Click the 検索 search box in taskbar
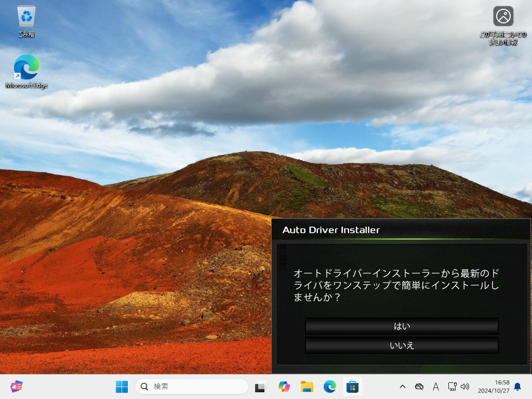Screen dimensions: 532x399 pyautogui.click(x=191, y=387)
